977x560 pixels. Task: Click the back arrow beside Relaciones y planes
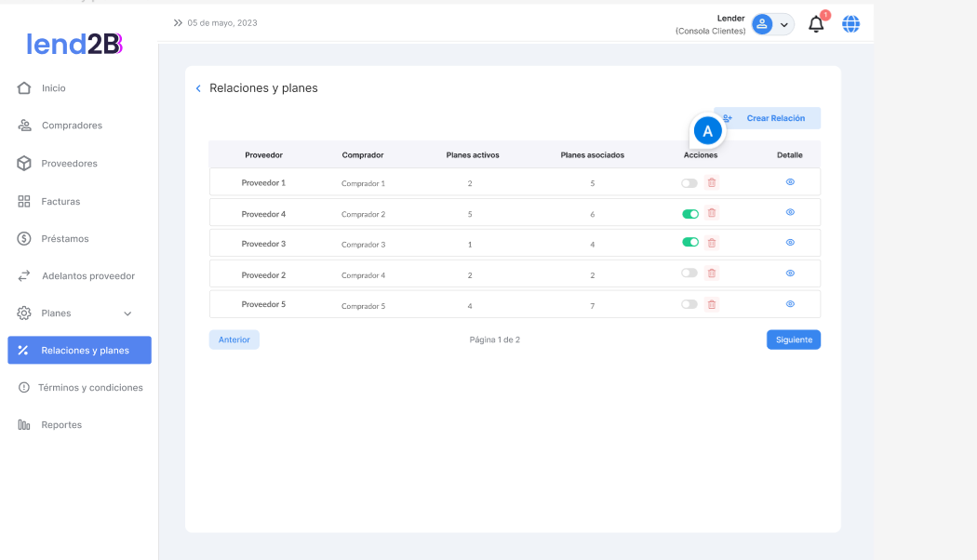point(198,88)
